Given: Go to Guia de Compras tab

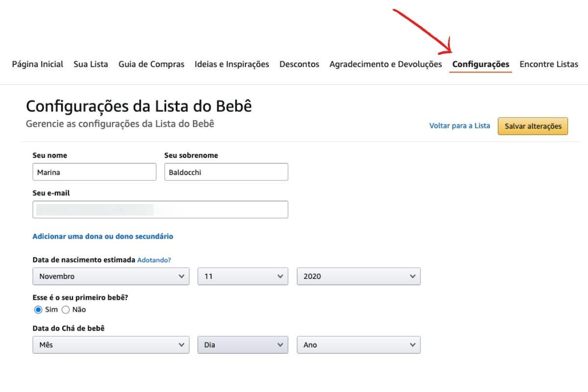Looking at the screenshot, I should point(151,64).
